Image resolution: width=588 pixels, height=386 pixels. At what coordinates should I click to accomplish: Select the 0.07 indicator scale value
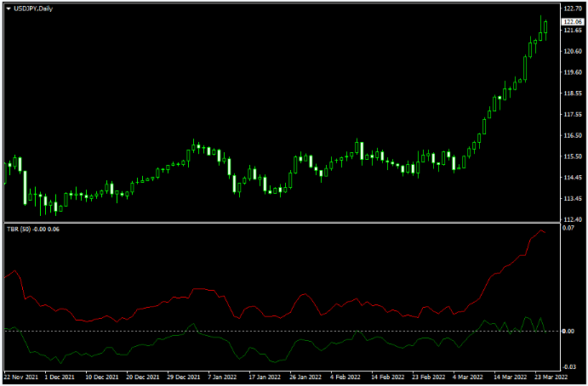[569, 229]
